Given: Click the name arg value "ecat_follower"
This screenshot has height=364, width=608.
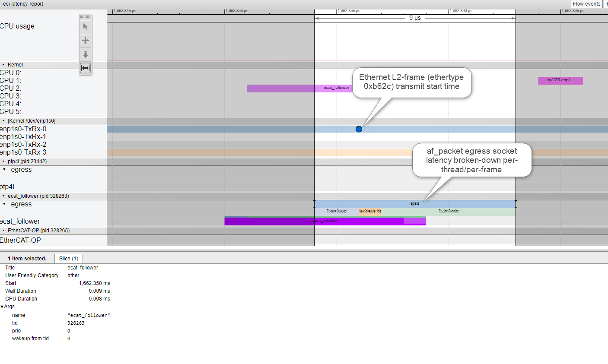Looking at the screenshot, I should (89, 315).
